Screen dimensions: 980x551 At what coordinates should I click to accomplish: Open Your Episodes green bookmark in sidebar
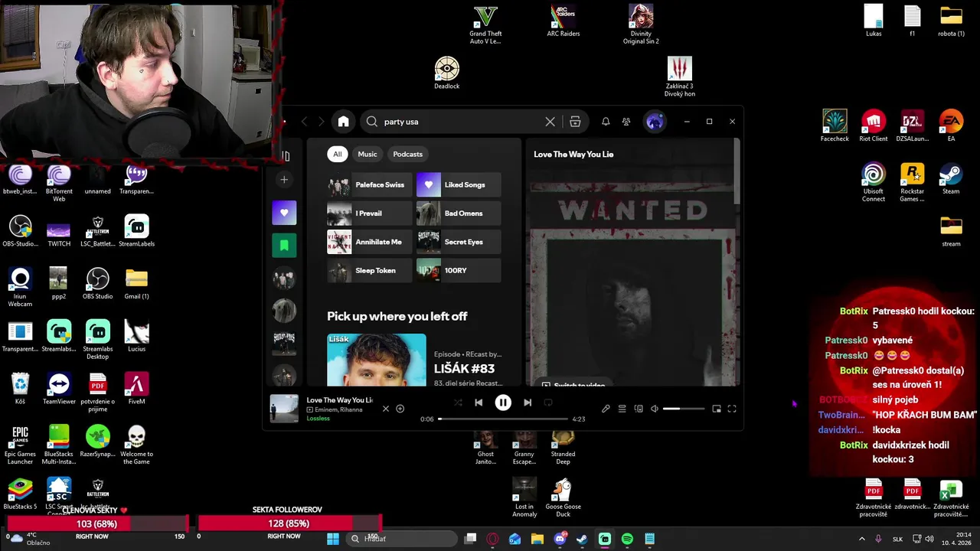coord(284,246)
